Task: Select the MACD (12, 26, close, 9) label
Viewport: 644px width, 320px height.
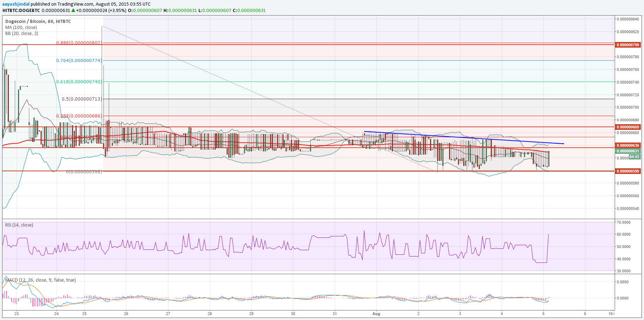Action: click(40, 280)
